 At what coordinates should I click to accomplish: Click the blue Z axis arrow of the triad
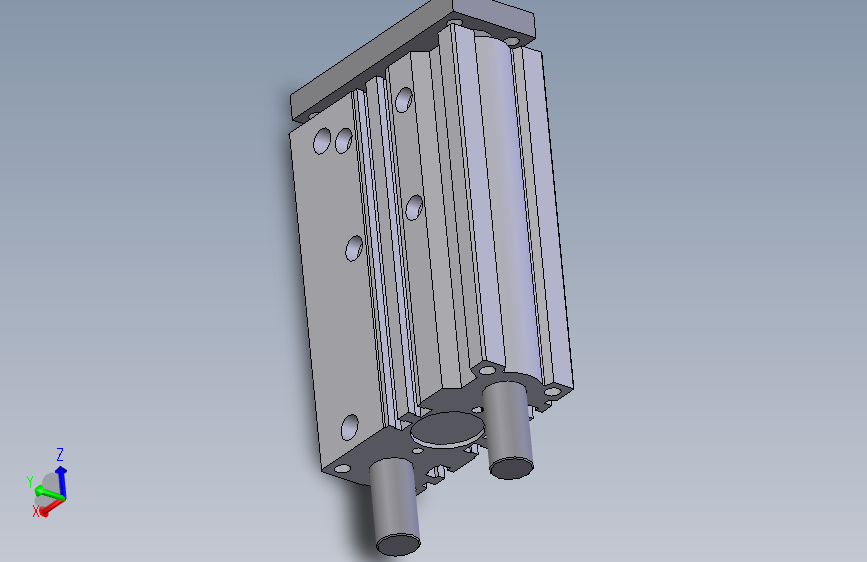(61, 481)
